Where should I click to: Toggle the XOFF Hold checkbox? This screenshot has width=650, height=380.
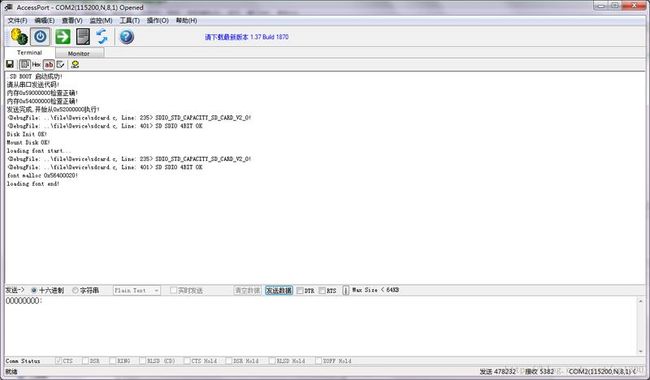(x=318, y=361)
